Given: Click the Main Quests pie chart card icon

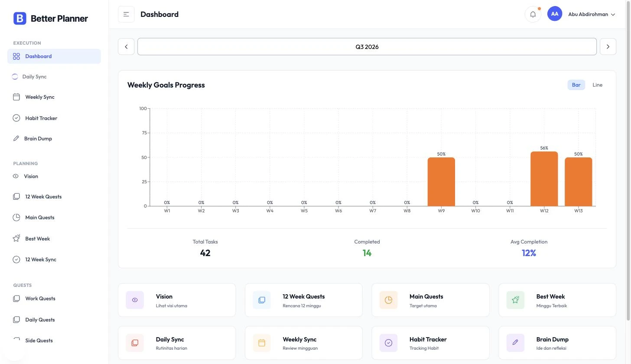Looking at the screenshot, I should 388,300.
